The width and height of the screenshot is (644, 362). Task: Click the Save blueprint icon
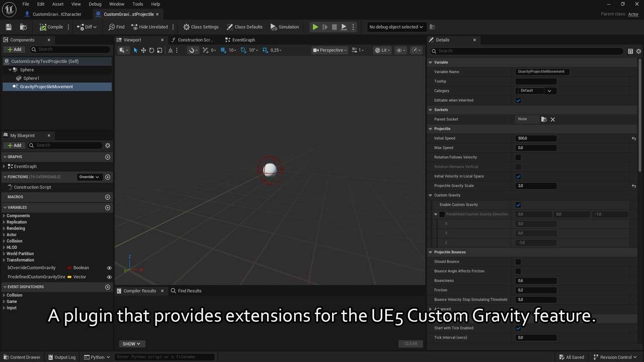pyautogui.click(x=9, y=27)
